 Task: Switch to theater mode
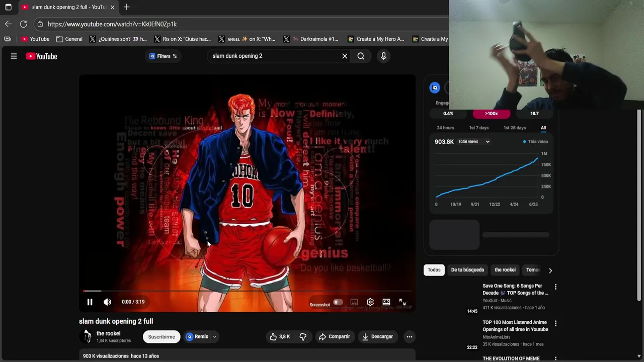[x=386, y=302]
